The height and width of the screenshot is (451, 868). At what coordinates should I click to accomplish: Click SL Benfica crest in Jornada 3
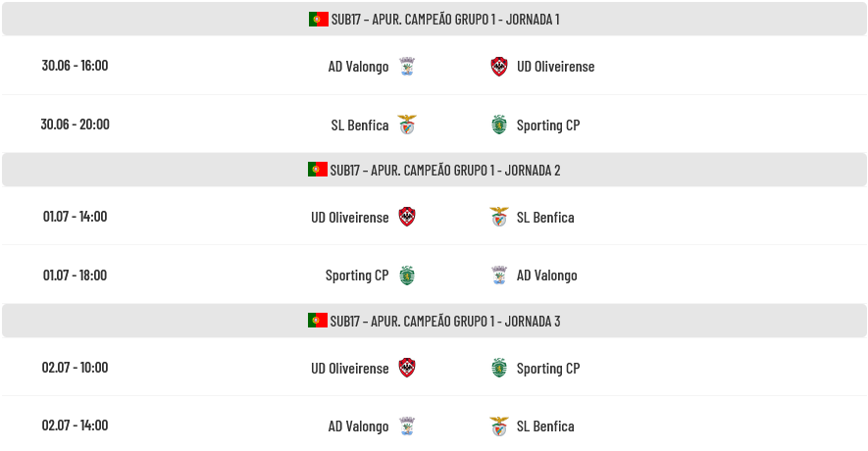(499, 426)
